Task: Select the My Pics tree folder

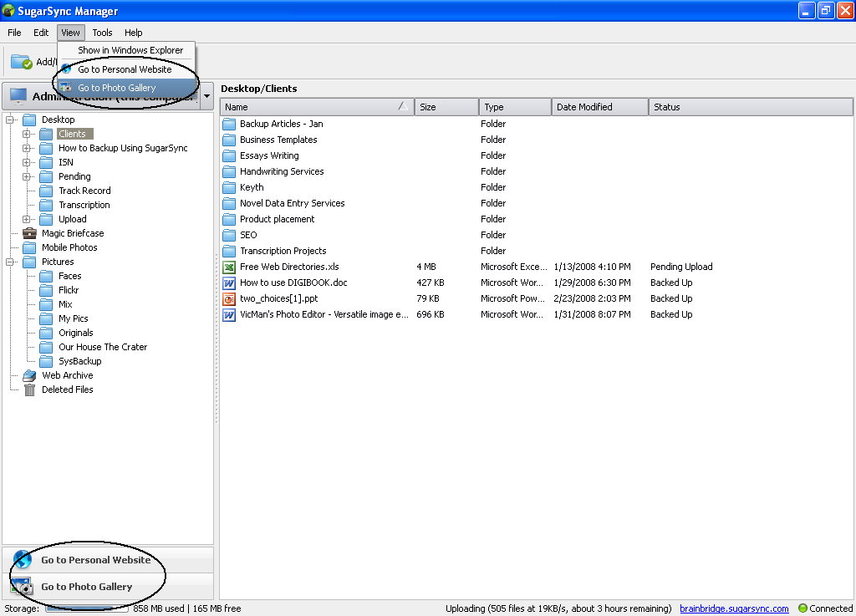Action: 74,318
